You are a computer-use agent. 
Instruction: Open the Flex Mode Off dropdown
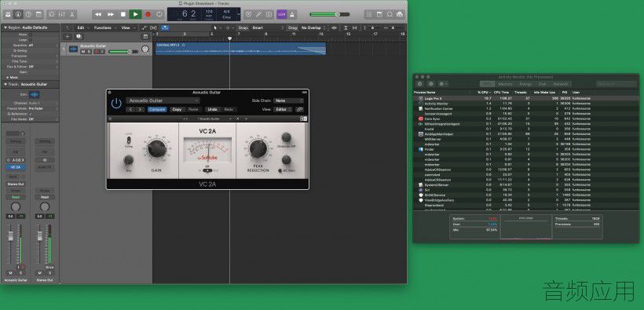42,119
